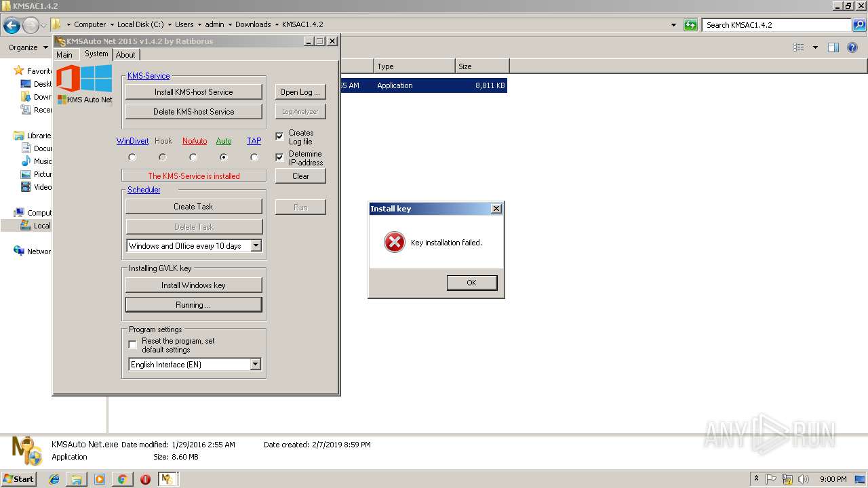The width and height of the screenshot is (868, 488).
Task: Click the KMS-Service is installed status text
Action: click(194, 176)
